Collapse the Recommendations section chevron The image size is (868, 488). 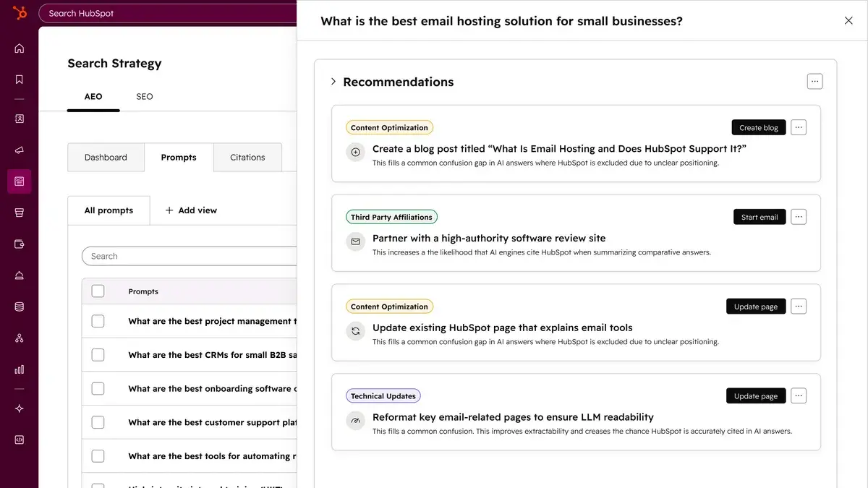pyautogui.click(x=333, y=82)
